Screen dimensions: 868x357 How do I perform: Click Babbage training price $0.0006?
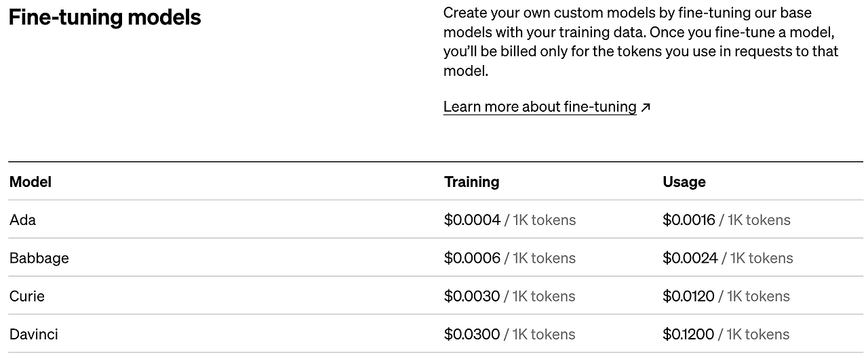click(473, 257)
